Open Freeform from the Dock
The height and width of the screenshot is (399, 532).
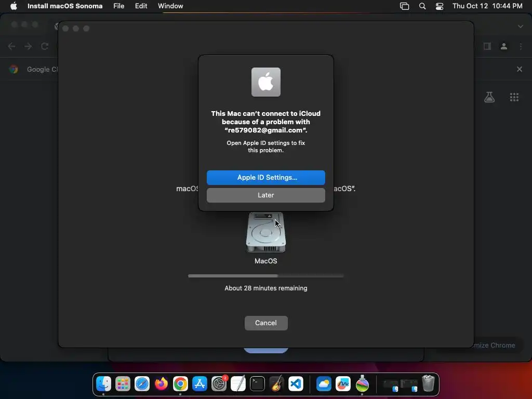pyautogui.click(x=343, y=384)
